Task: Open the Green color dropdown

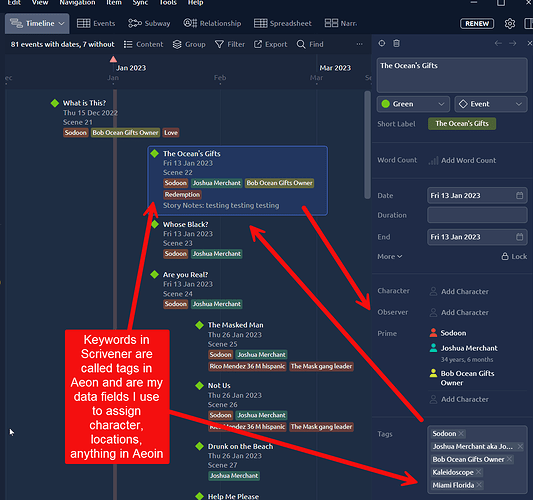Action: pyautogui.click(x=413, y=104)
